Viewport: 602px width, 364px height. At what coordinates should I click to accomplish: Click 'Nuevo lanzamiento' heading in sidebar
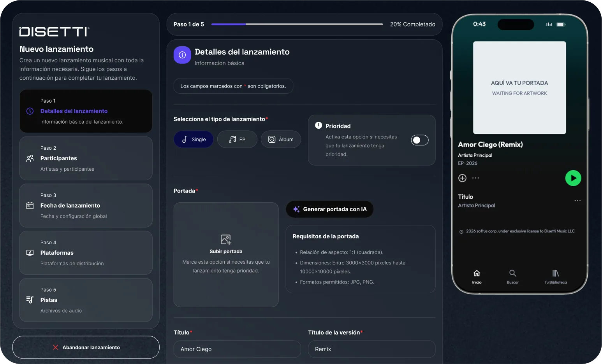56,49
